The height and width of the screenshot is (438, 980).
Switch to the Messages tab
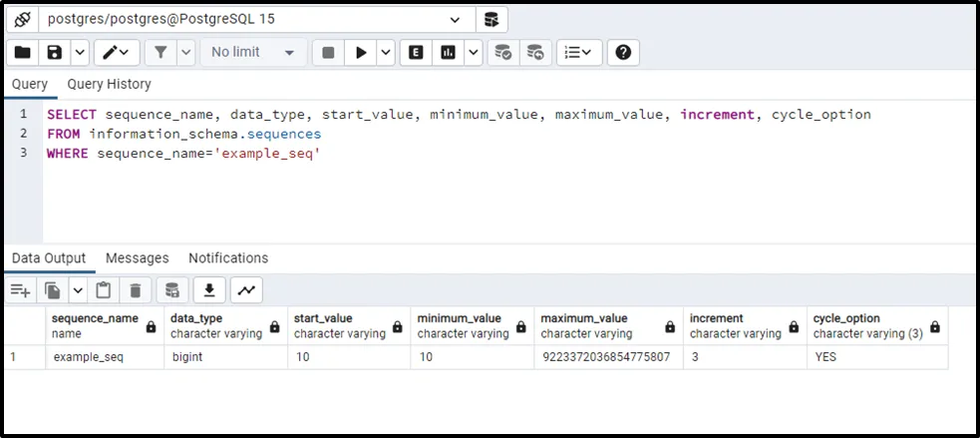137,258
